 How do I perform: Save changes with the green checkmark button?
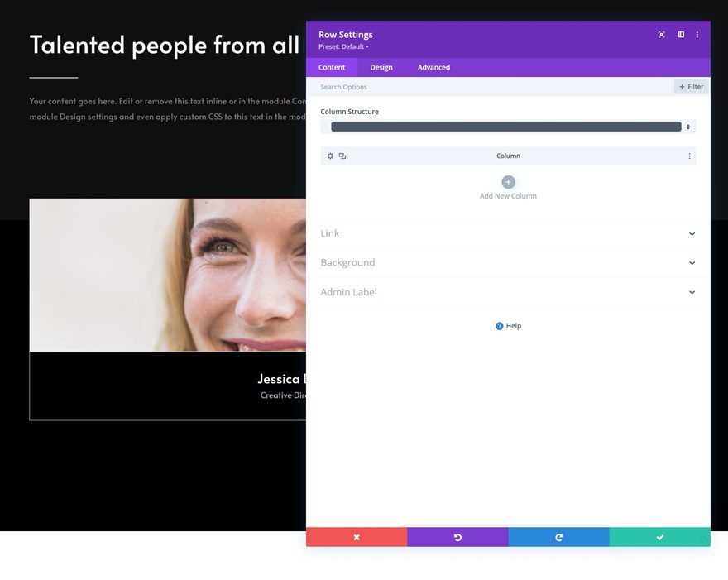pyautogui.click(x=659, y=536)
